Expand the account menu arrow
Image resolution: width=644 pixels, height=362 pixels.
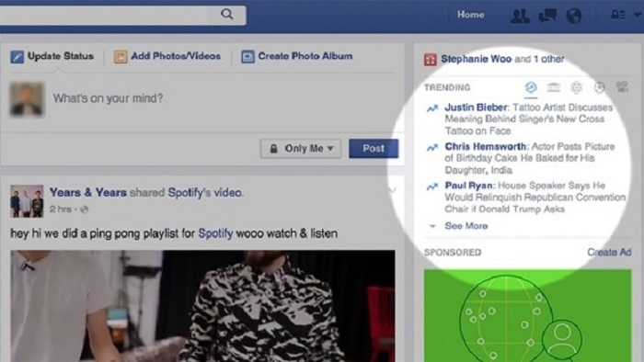coord(637,15)
